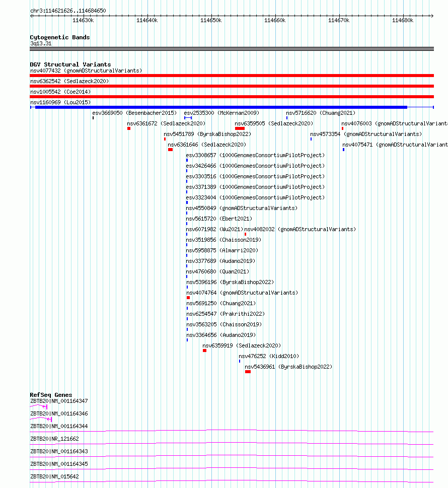Click nsv4550849 gnomAD variant label
This screenshot has width=448, height=488.
coord(242,208)
